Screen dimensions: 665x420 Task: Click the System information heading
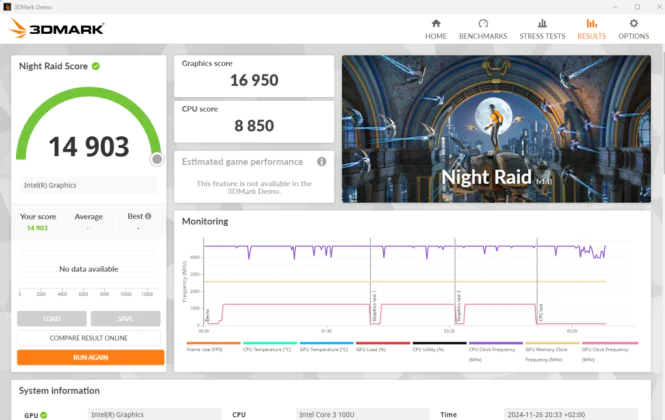coord(59,391)
